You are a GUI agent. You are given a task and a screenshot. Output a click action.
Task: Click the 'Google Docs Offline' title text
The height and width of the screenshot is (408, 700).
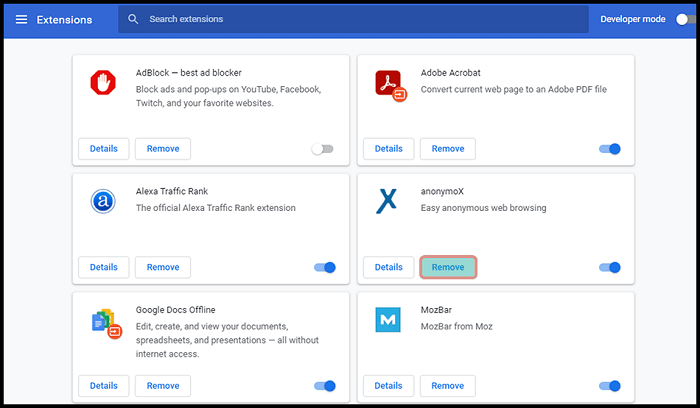[x=175, y=310]
